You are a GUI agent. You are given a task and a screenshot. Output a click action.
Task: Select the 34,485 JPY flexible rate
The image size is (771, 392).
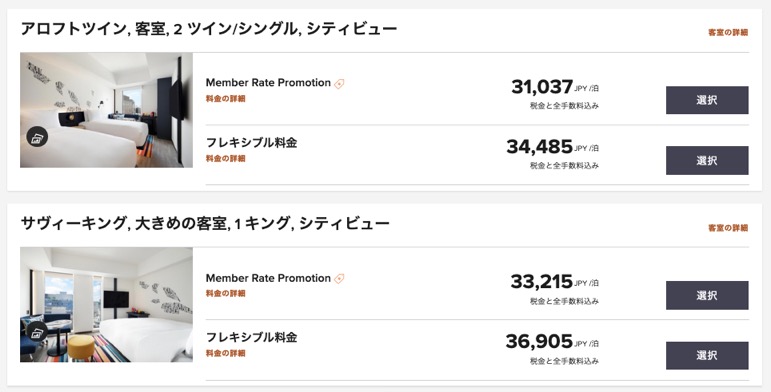(x=707, y=160)
